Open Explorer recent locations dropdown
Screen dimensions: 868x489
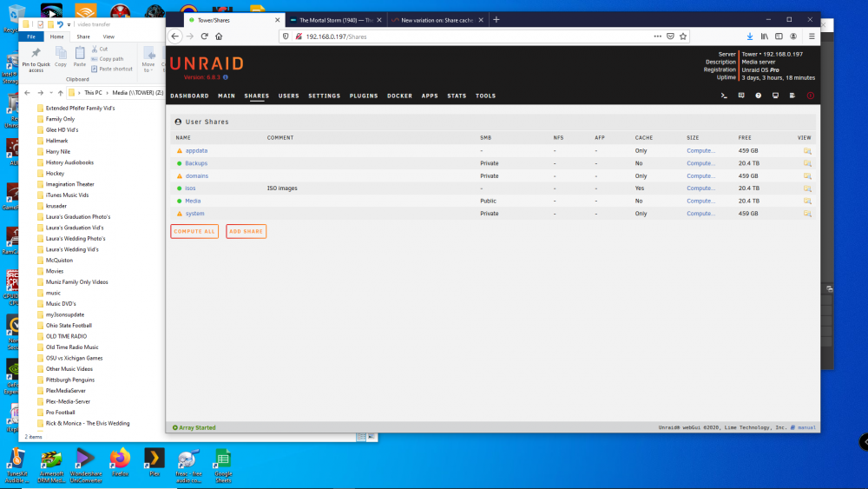point(51,93)
